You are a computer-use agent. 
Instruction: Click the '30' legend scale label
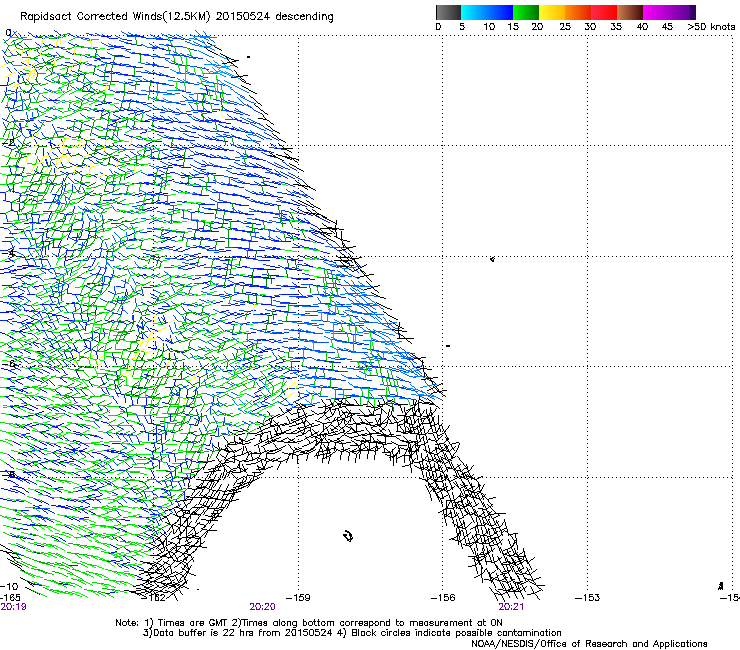[590, 27]
